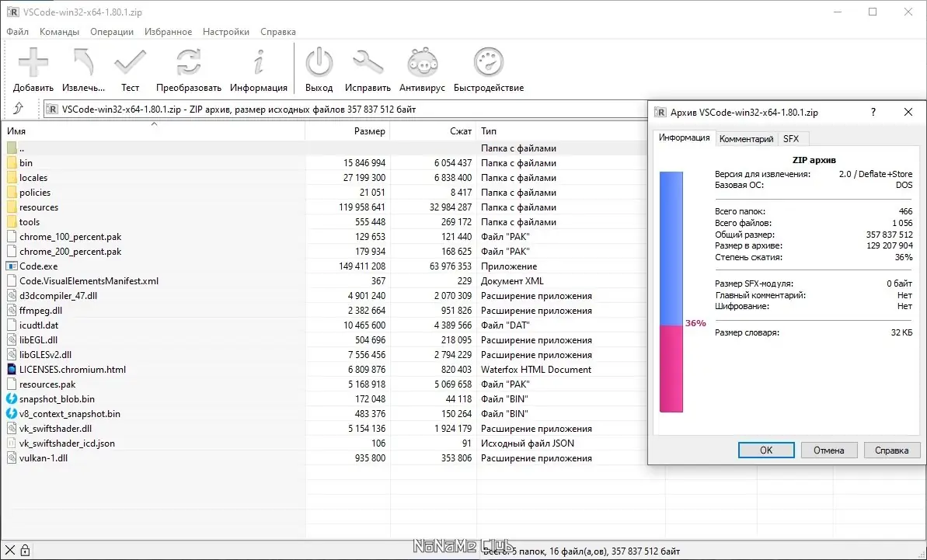Viewport: 927px width, 560px height.
Task: Sort the list by Размер column header
Action: (x=347, y=131)
